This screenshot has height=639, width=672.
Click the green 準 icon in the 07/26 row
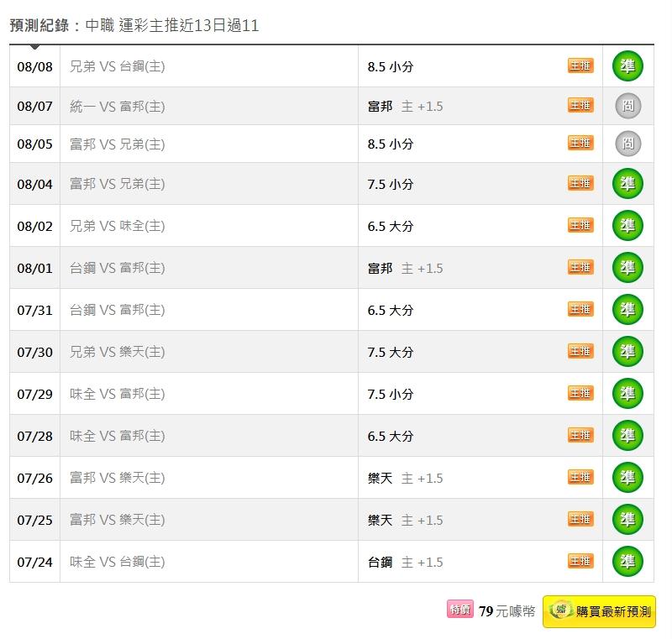(627, 477)
